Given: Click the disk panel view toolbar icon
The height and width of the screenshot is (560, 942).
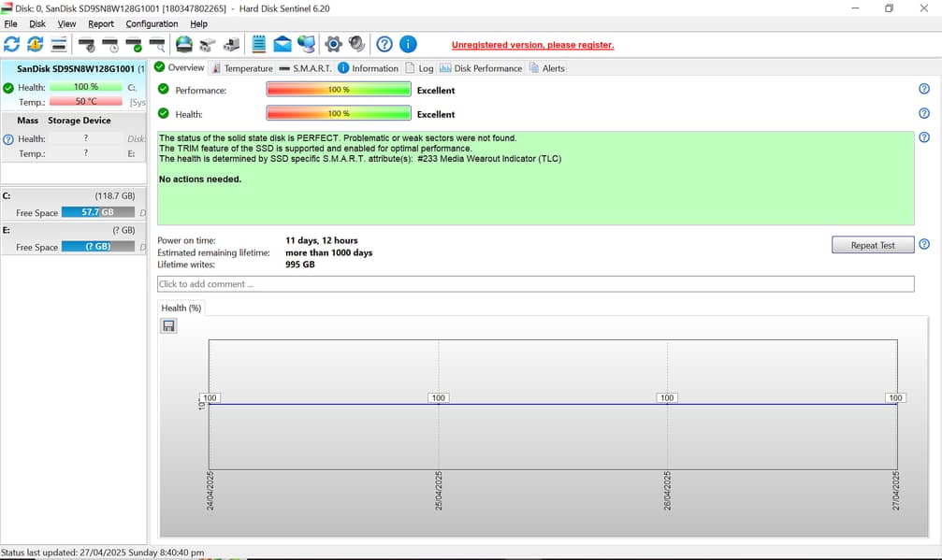Looking at the screenshot, I should [58, 44].
